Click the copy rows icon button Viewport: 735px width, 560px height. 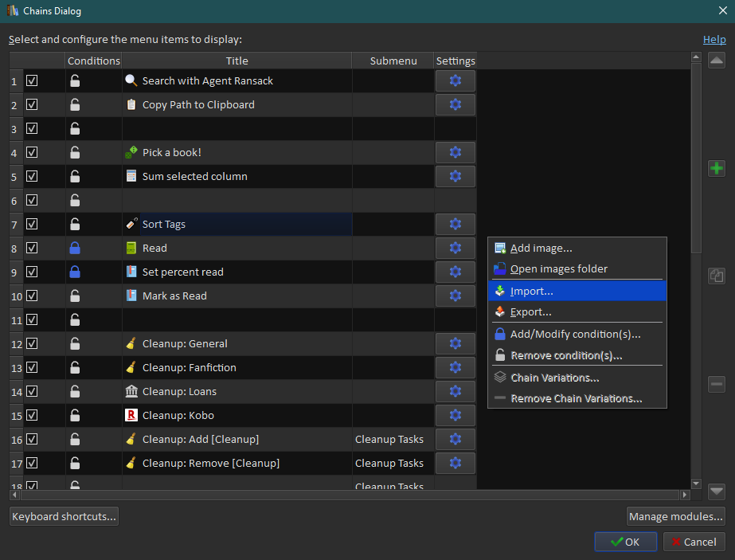tap(716, 276)
